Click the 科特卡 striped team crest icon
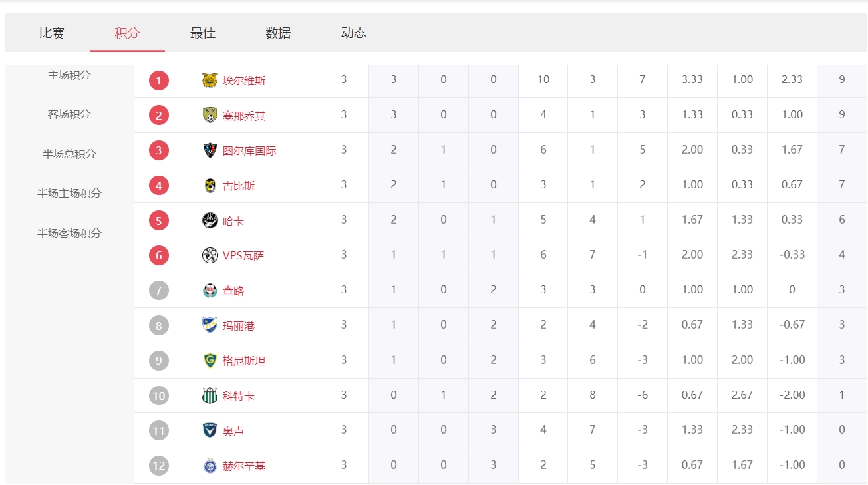The width and height of the screenshot is (868, 485). 210,396
